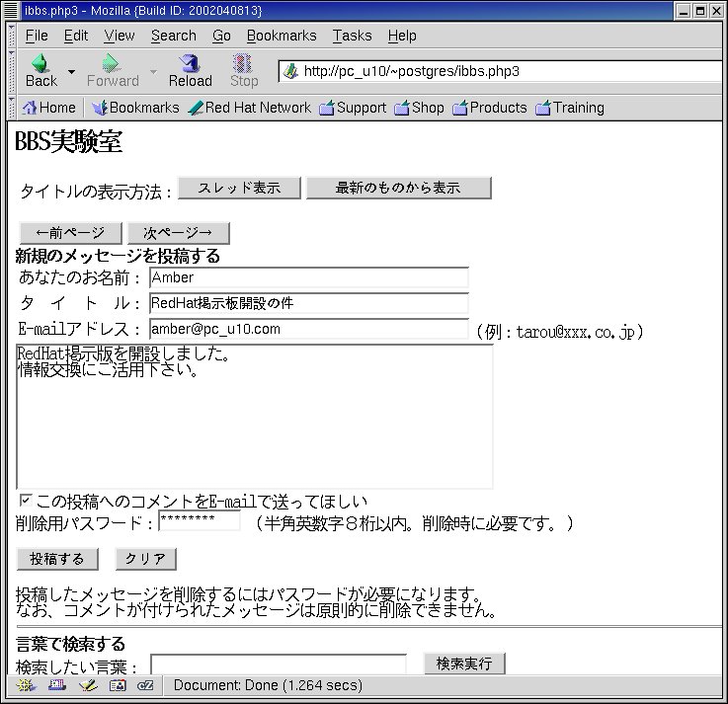Click the 検索したい言葉 search input field
Viewport: 728px width, 704px height.
279,665
